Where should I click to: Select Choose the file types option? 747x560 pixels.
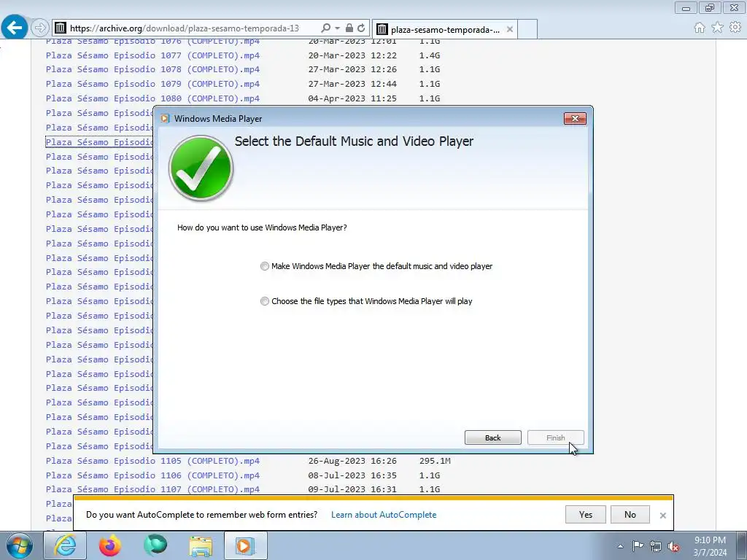click(x=366, y=301)
